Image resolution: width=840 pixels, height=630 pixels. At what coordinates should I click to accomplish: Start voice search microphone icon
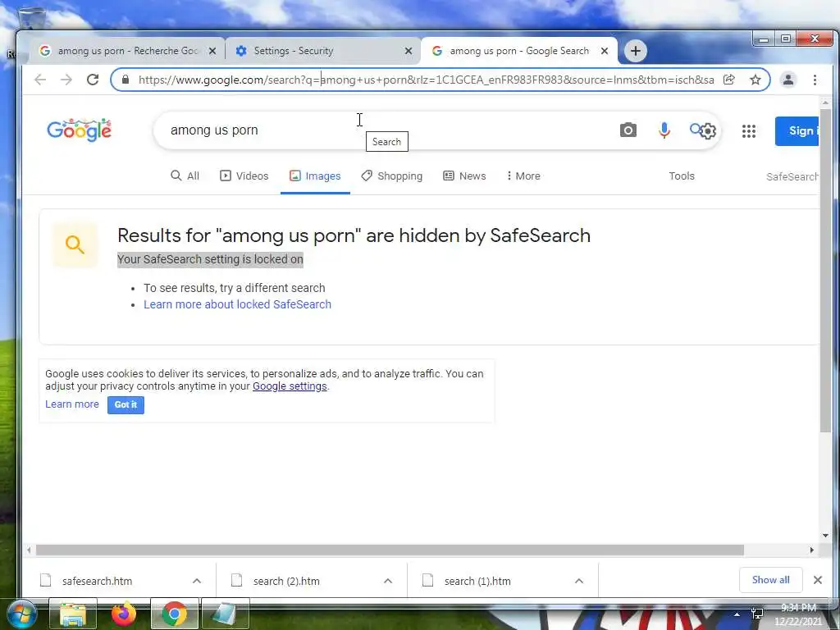click(664, 130)
